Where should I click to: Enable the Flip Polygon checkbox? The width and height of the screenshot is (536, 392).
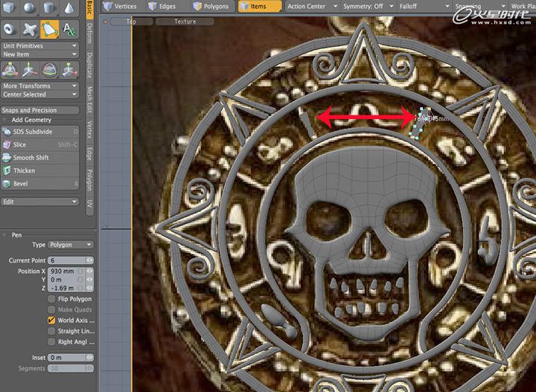click(x=51, y=299)
